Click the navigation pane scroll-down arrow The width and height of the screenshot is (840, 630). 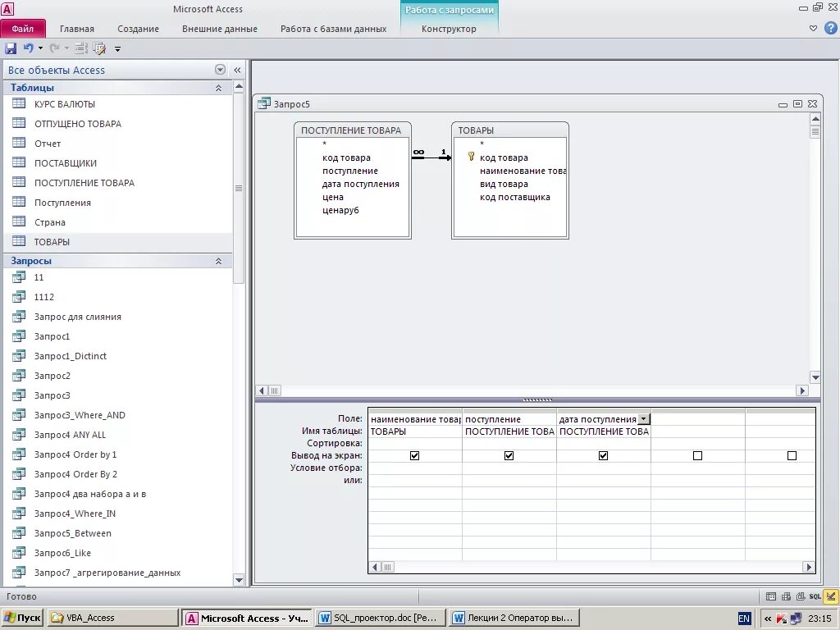pos(239,580)
